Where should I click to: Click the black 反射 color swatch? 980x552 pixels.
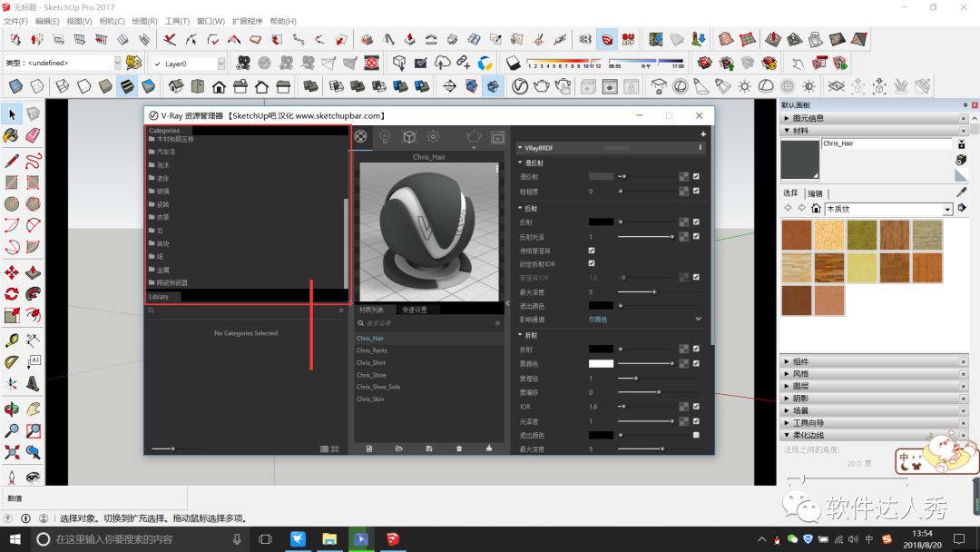coord(601,222)
